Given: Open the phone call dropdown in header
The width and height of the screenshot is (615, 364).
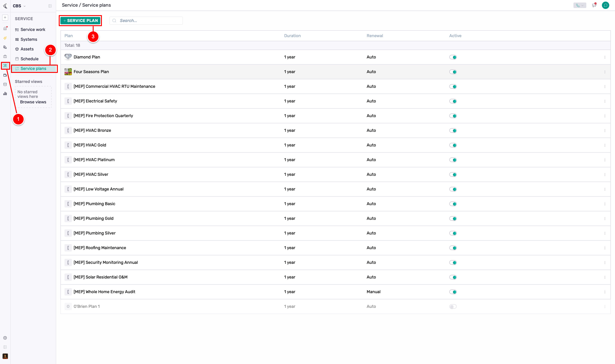Looking at the screenshot, I should [x=580, y=5].
